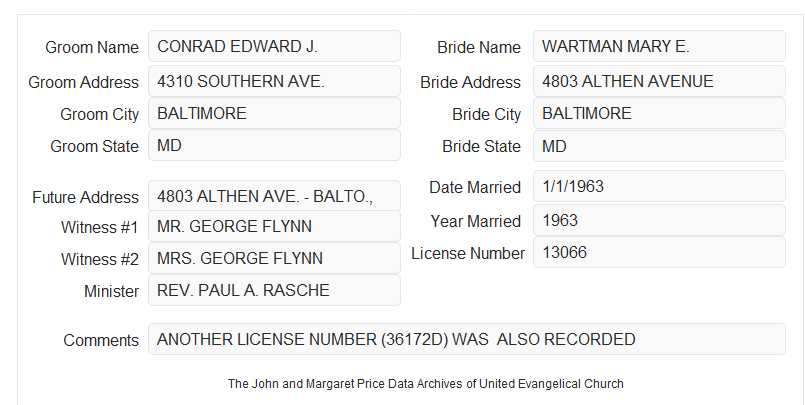Focus the Bride City field

click(x=659, y=113)
